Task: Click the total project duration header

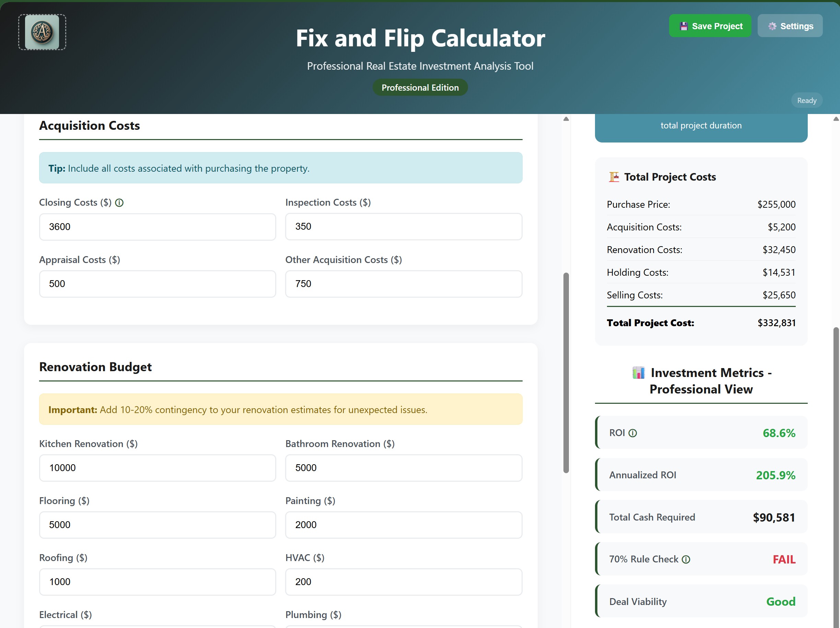Action: (701, 125)
